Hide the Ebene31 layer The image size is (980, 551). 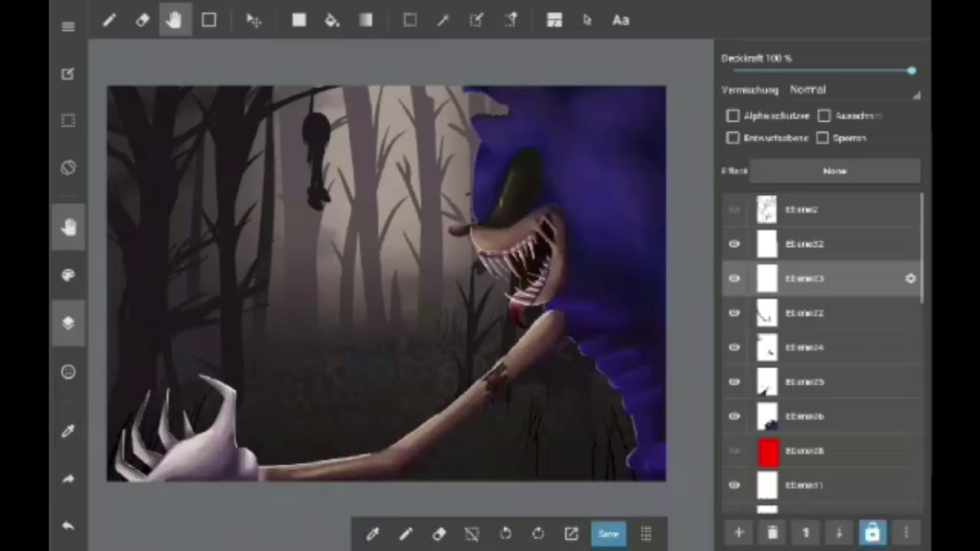734,485
